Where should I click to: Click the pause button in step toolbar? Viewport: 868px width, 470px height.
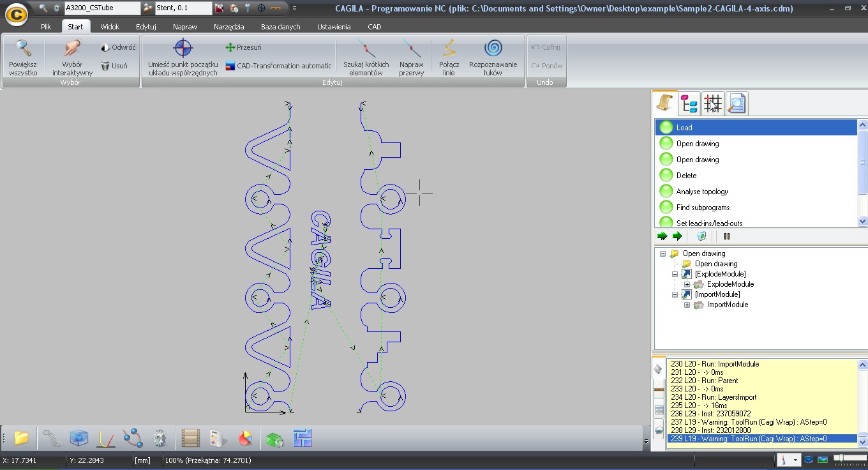click(x=726, y=236)
